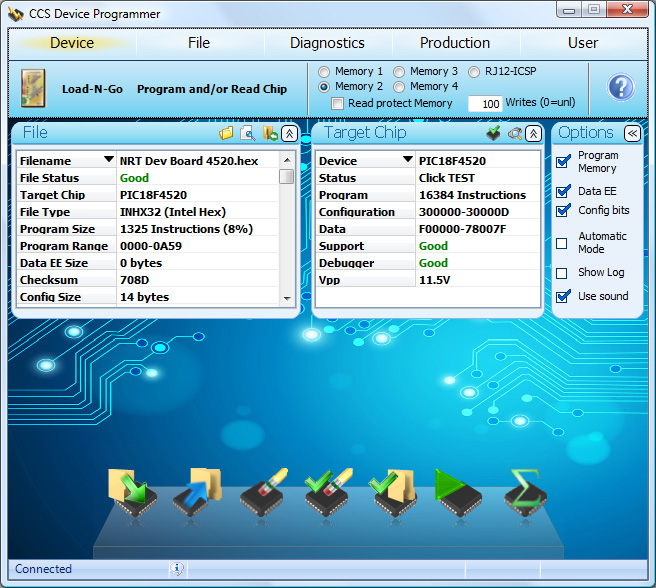Click the write file to chip icon
This screenshot has width=656, height=588.
tap(132, 493)
